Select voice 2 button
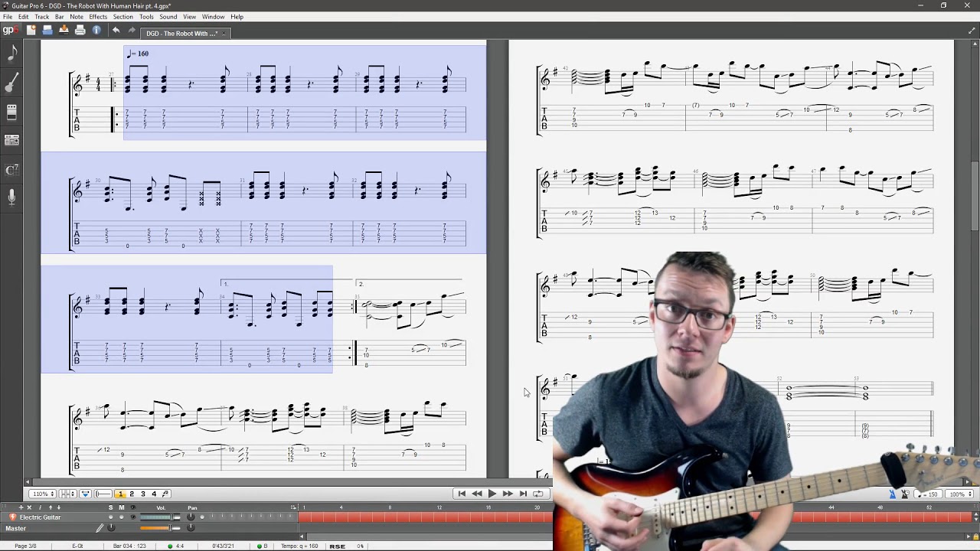 coord(132,494)
